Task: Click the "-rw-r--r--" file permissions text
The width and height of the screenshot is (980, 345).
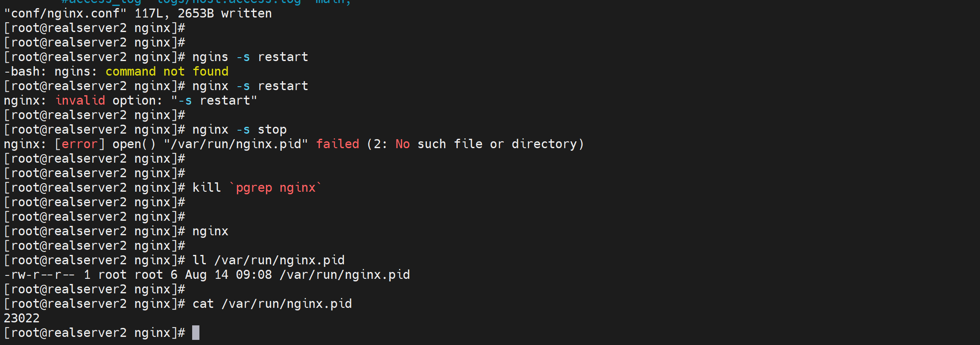Action: (39, 275)
